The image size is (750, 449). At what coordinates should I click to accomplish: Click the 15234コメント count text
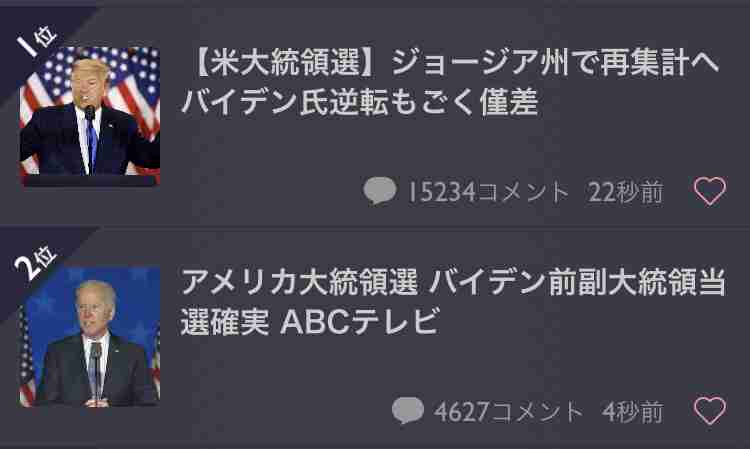(x=488, y=192)
